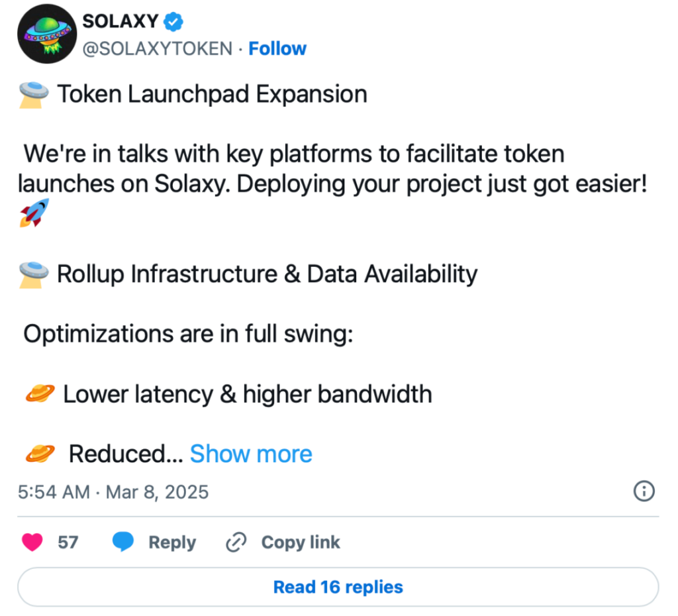Image resolution: width=678 pixels, height=616 pixels.
Task: Expand the tweet with Show more
Action: coord(251,454)
